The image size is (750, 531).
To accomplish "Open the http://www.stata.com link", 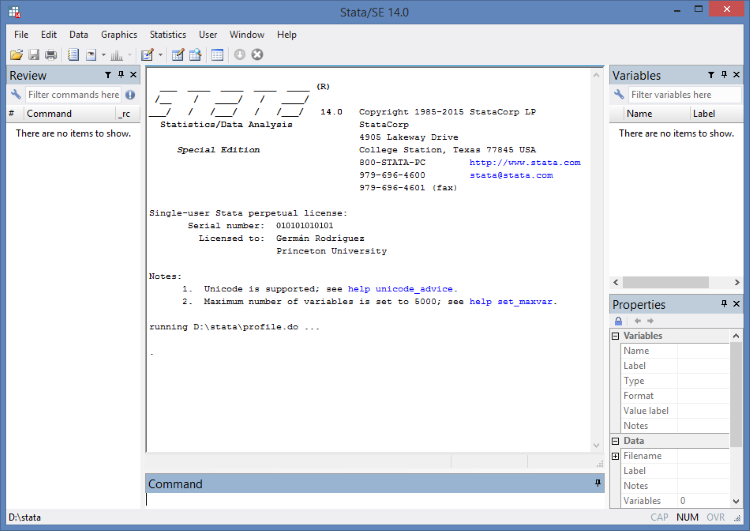I will [x=525, y=163].
